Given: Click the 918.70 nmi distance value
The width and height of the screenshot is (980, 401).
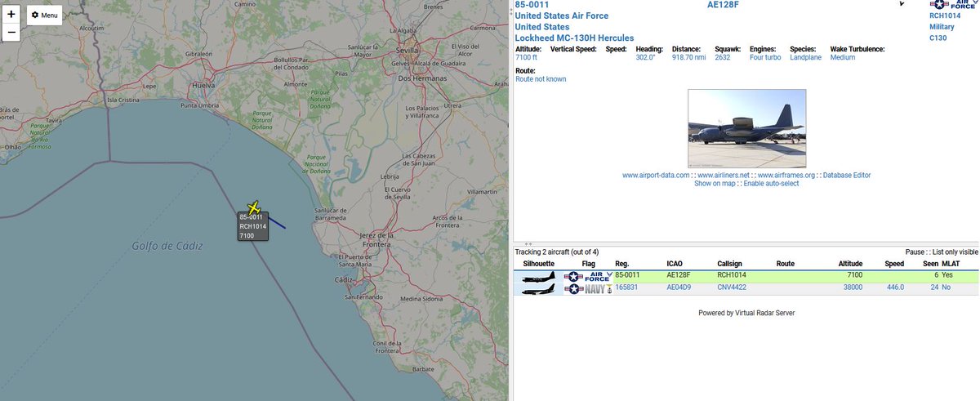Looking at the screenshot, I should point(689,58).
